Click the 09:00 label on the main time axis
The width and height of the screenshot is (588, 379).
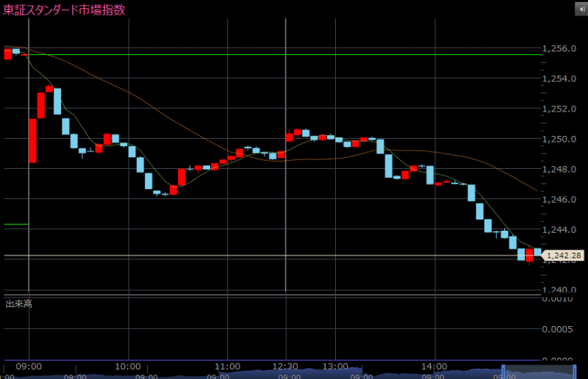pyautogui.click(x=29, y=367)
